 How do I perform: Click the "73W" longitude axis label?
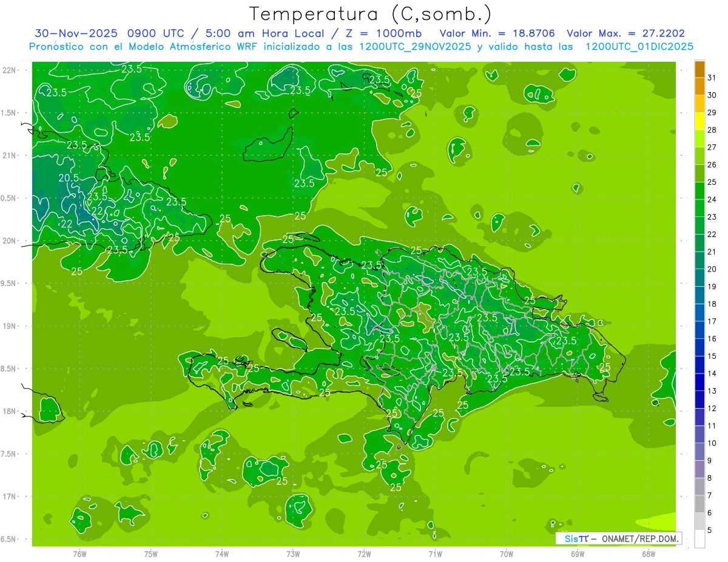(x=293, y=554)
